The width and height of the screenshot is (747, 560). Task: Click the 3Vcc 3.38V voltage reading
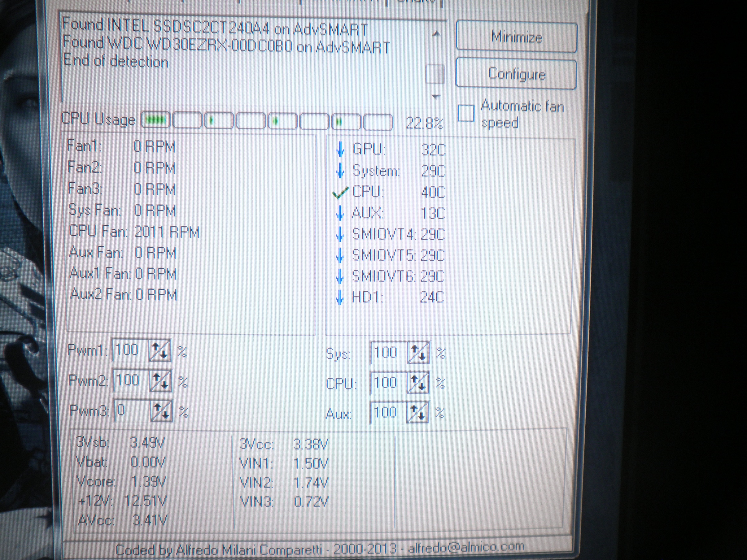(x=284, y=444)
